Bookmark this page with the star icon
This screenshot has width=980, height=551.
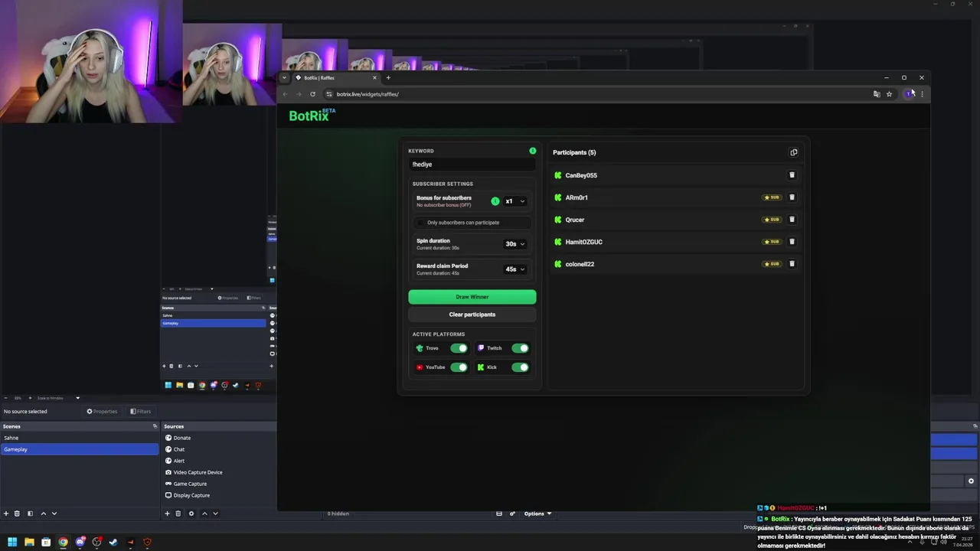coord(889,94)
